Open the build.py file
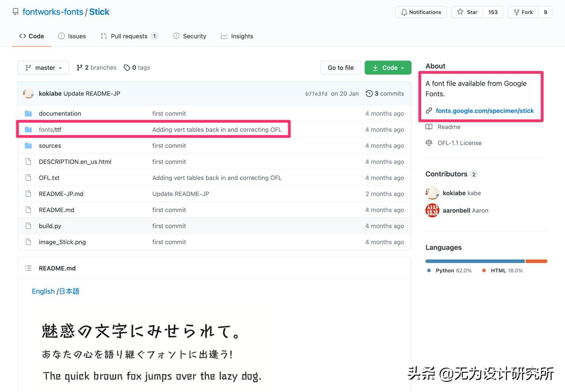 pyautogui.click(x=50, y=226)
